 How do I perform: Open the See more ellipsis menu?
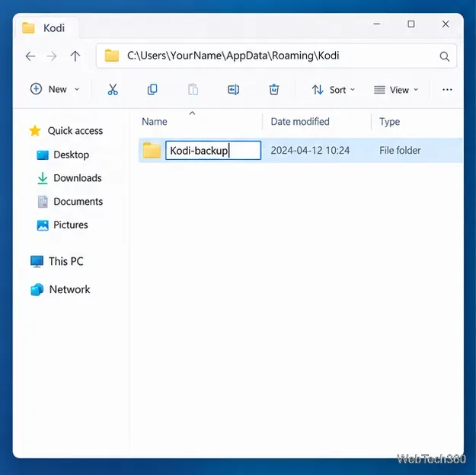point(447,90)
